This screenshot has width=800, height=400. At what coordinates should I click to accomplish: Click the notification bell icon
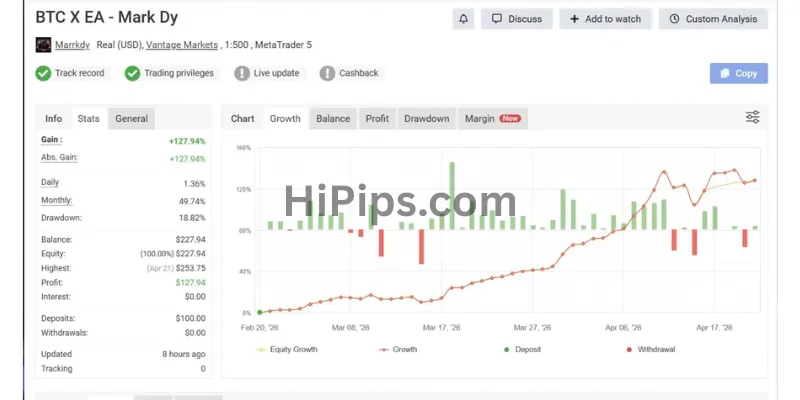[463, 19]
